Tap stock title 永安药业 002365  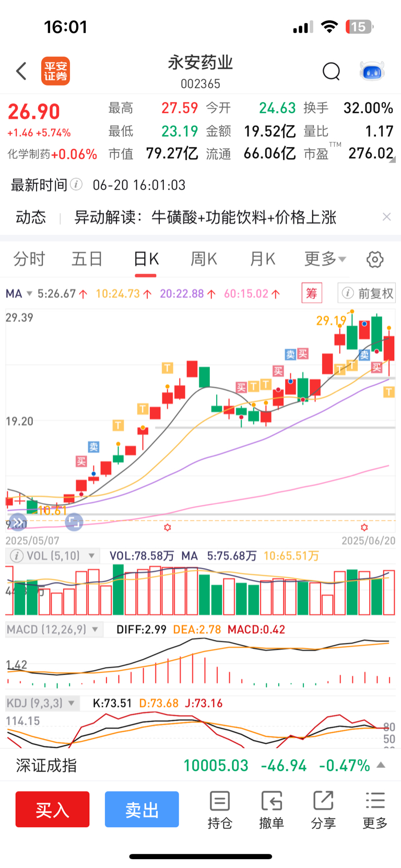pos(200,72)
